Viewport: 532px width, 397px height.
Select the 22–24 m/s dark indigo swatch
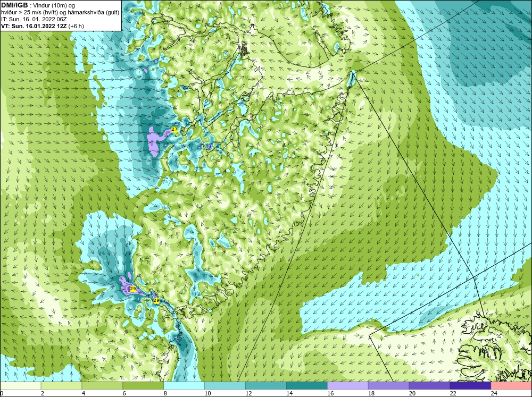tap(470, 386)
